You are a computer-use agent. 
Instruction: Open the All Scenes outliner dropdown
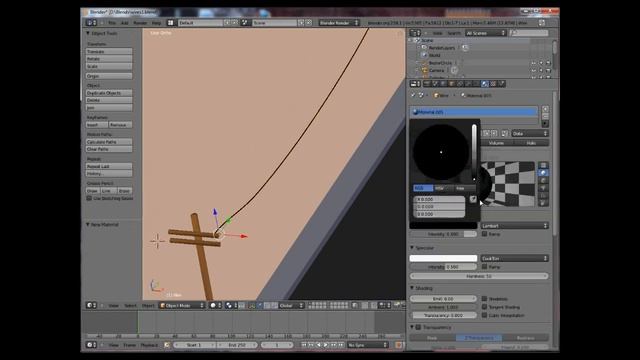pos(486,33)
